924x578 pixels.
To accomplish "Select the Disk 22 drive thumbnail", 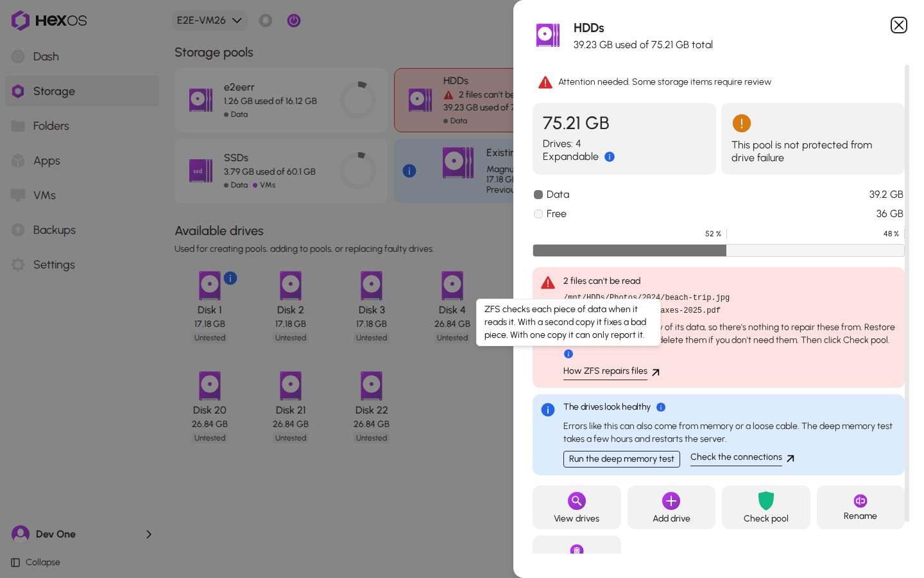I will [x=372, y=387].
